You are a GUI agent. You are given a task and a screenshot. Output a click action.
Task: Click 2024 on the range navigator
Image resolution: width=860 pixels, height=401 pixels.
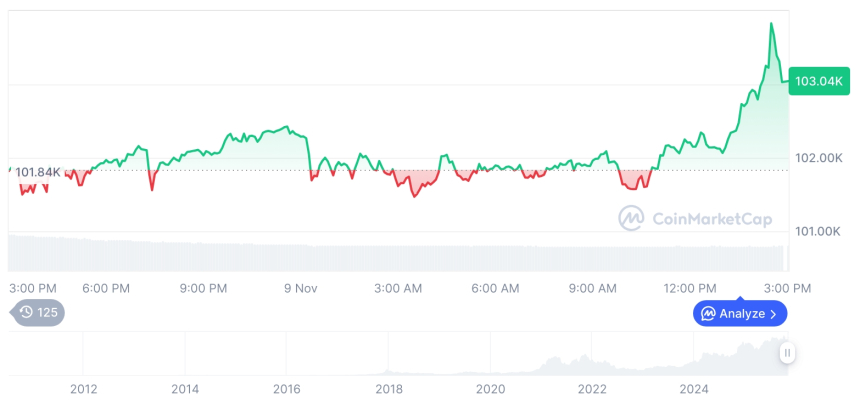694,388
